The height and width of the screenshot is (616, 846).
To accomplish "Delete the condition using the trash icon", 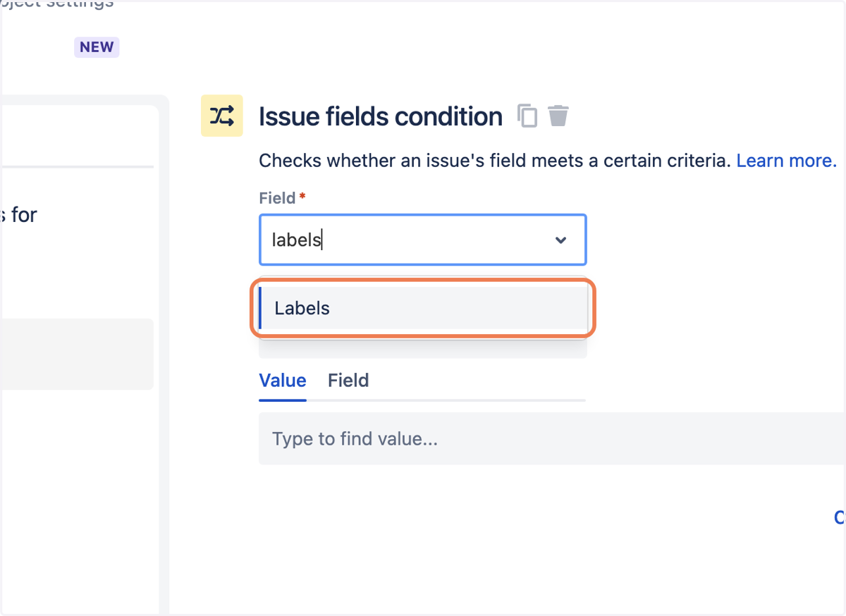I will [558, 116].
